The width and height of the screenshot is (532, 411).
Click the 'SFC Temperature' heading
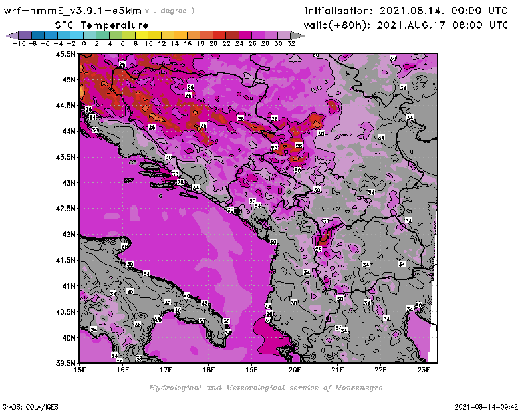tap(102, 25)
